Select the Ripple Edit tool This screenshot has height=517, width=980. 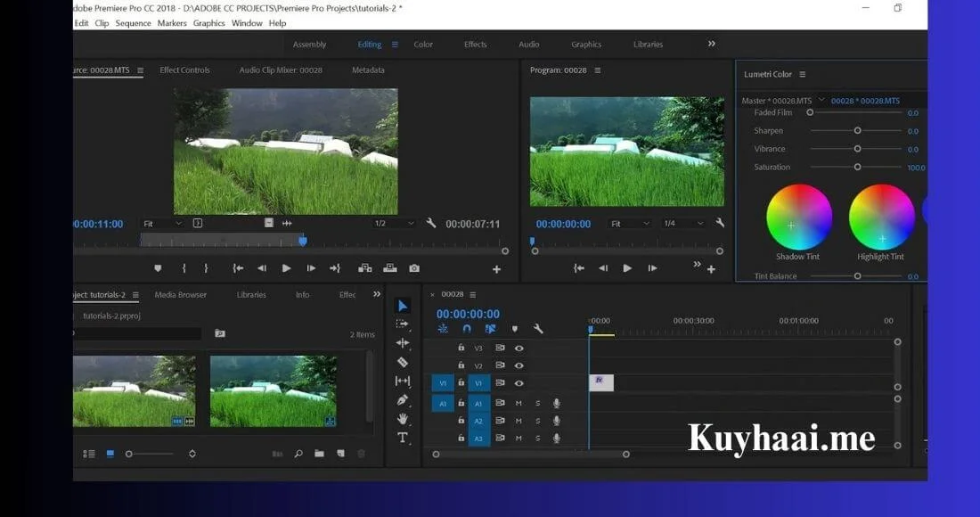pyautogui.click(x=403, y=342)
